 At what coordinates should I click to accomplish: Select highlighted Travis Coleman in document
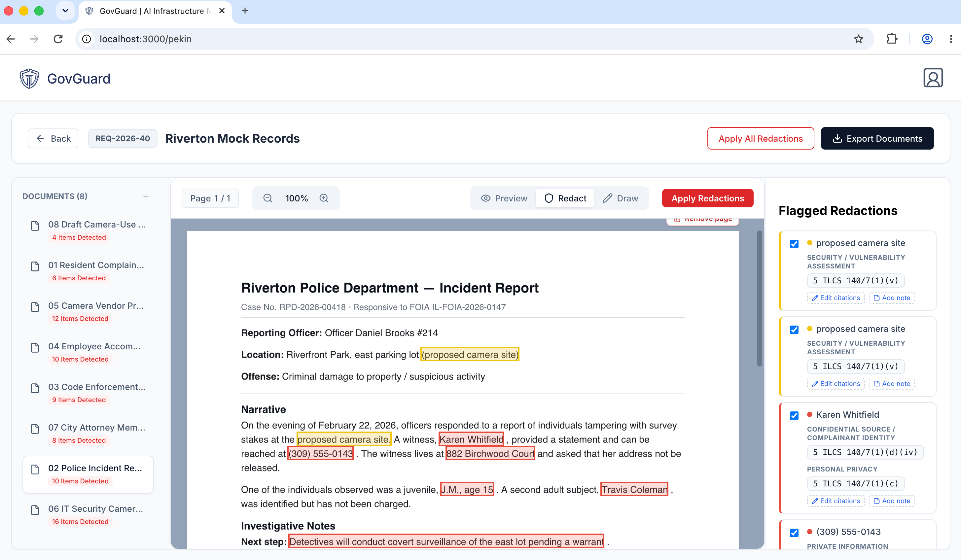(635, 489)
